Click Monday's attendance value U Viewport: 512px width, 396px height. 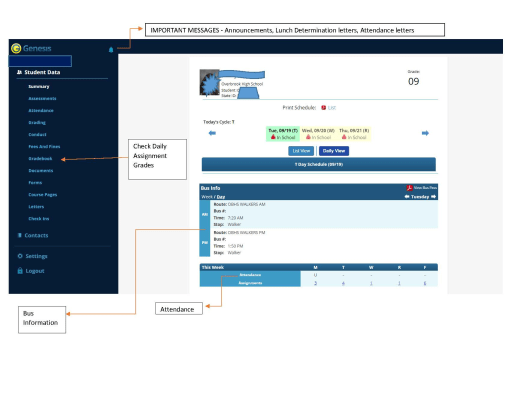(x=315, y=275)
